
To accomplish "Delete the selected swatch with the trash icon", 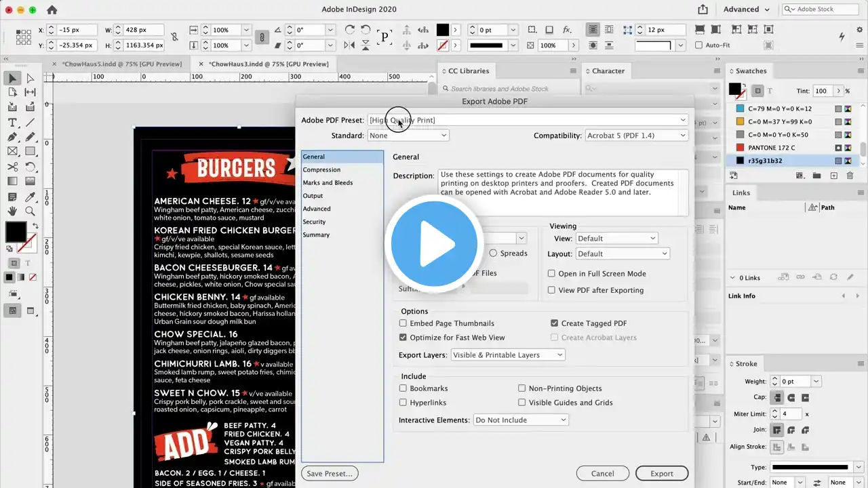I will pos(851,176).
